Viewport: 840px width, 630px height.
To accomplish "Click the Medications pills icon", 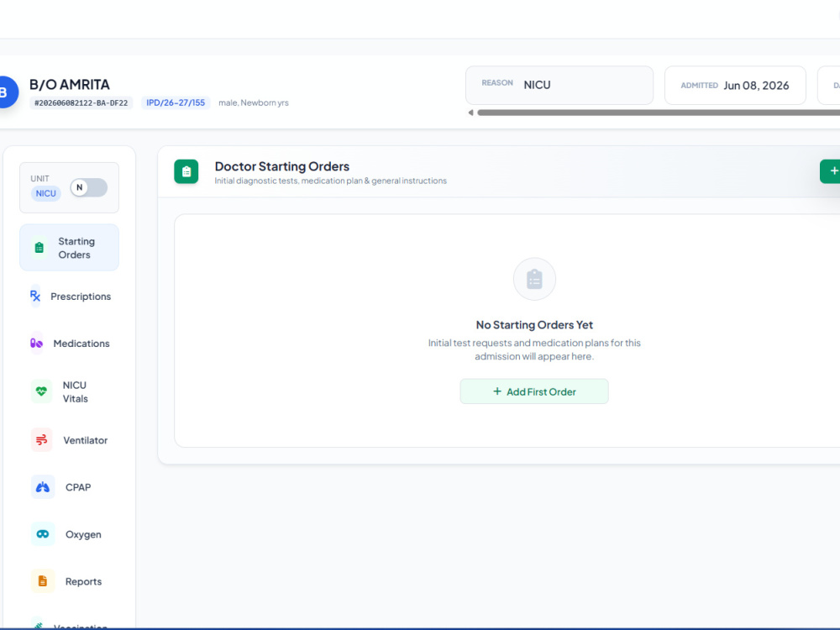I will click(36, 343).
